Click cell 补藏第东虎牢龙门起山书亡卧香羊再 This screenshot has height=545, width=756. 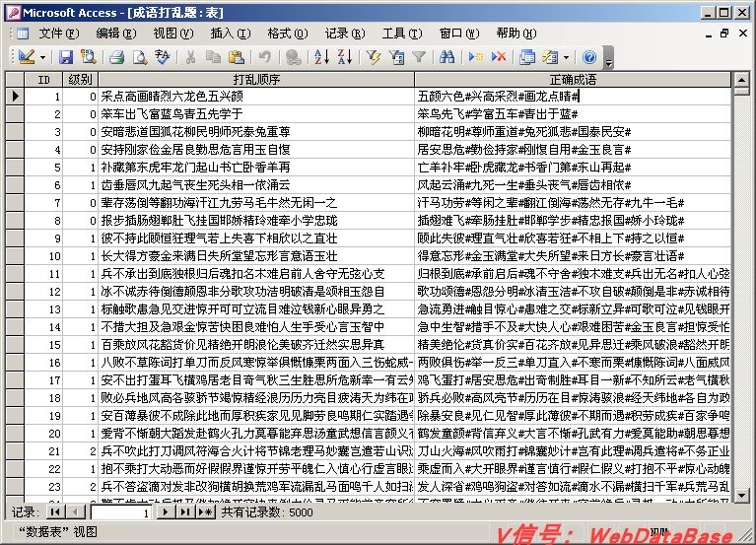pos(256,168)
